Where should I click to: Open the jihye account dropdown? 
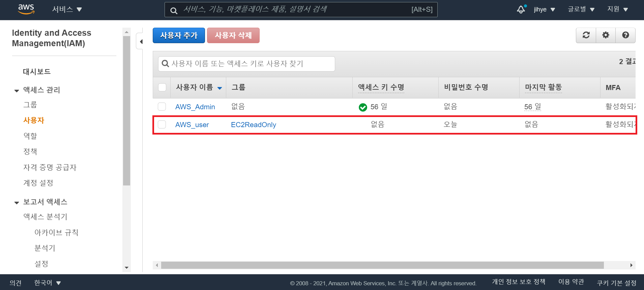click(544, 9)
